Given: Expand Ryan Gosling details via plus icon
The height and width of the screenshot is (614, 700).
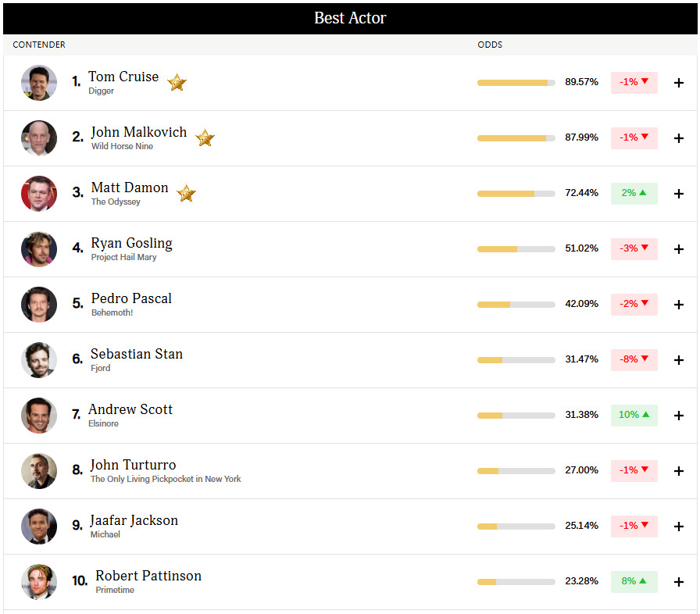Looking at the screenshot, I should pos(679,249).
